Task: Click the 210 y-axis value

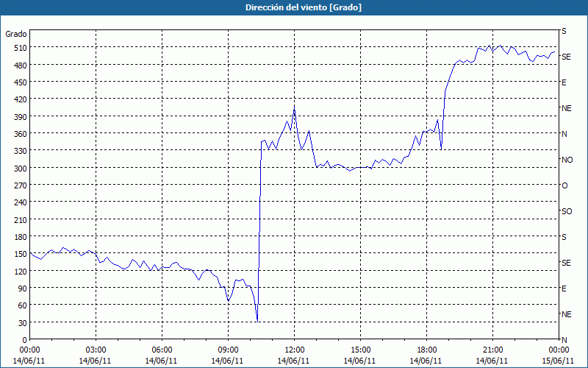Action: click(x=21, y=220)
